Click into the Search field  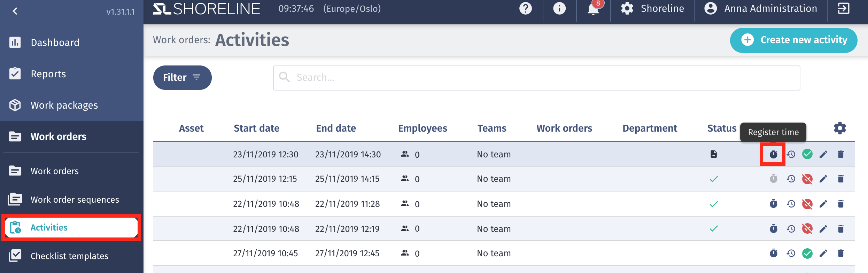click(536, 78)
